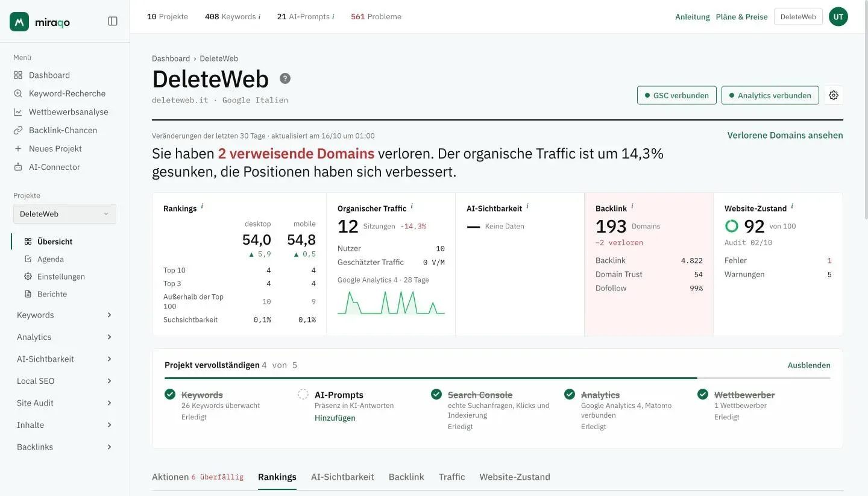868x496 pixels.
Task: Open the DeleteWeb project dropdown
Action: (x=64, y=214)
